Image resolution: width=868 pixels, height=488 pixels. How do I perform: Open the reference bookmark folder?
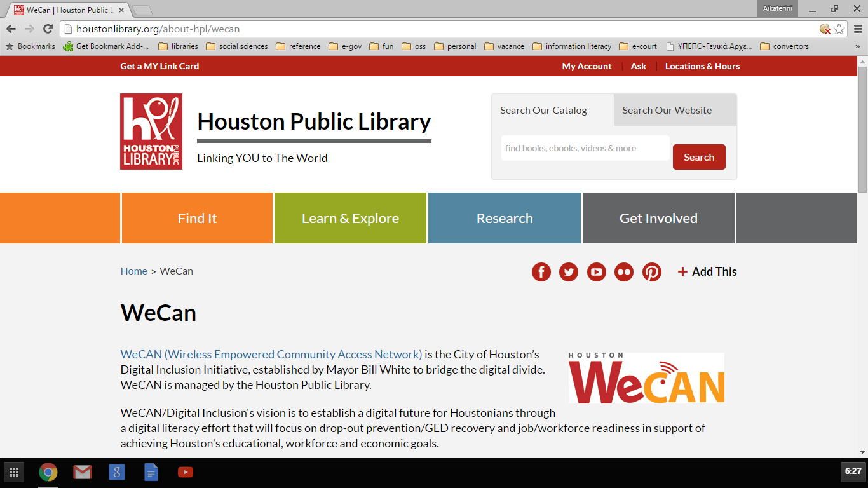(298, 46)
